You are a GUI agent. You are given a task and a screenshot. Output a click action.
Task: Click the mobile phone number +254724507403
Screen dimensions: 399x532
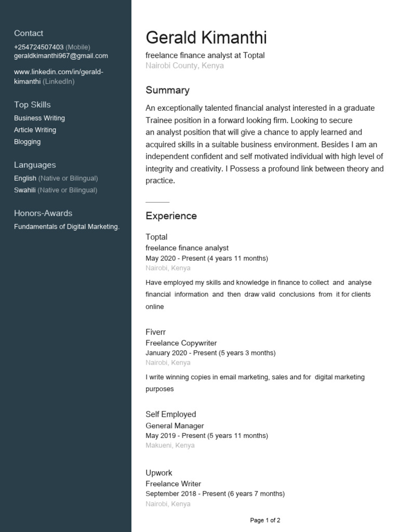point(38,47)
